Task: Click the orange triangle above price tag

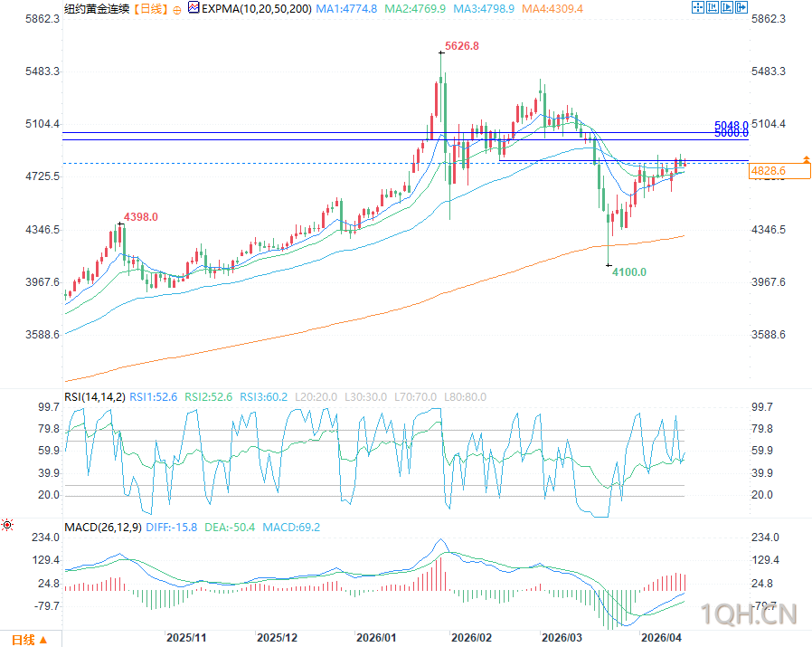Action: [x=807, y=158]
